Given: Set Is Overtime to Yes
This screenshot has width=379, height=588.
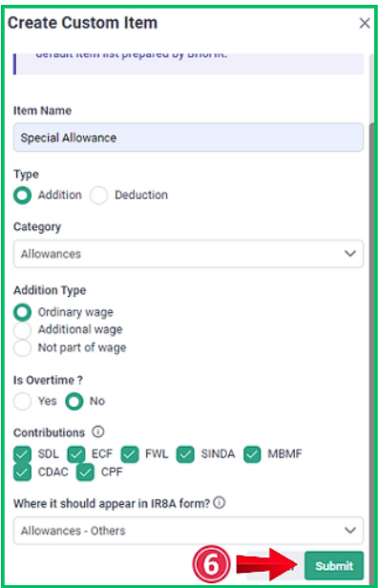Looking at the screenshot, I should 23,401.
